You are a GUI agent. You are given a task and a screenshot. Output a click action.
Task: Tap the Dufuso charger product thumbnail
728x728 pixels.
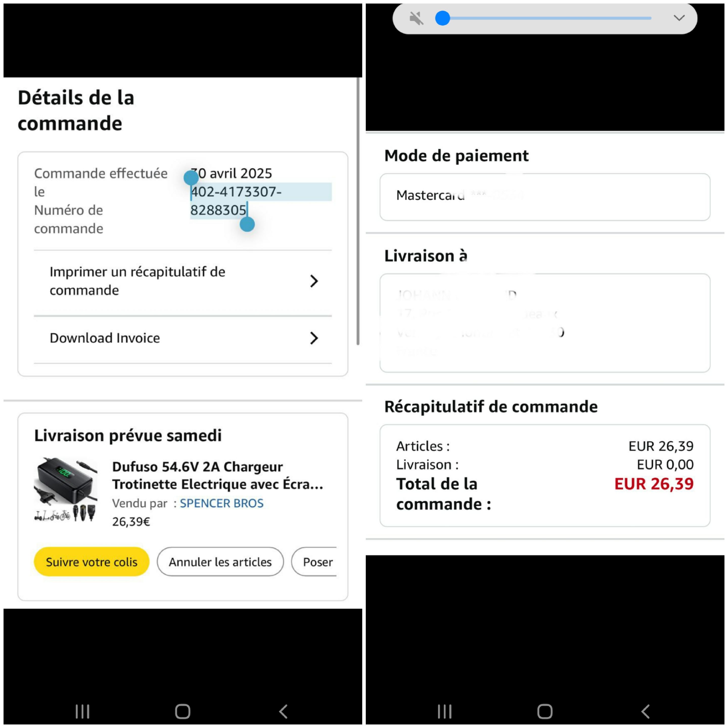pos(65,489)
